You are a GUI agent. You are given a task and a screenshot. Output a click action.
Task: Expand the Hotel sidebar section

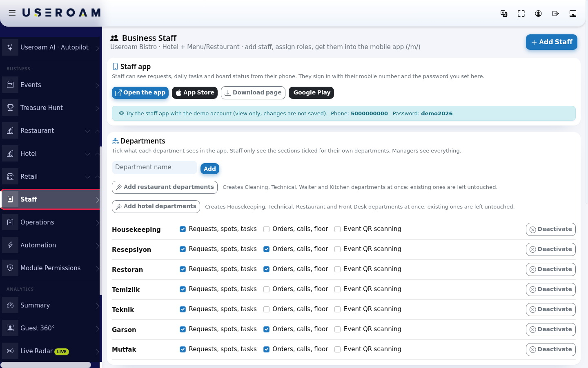point(51,154)
